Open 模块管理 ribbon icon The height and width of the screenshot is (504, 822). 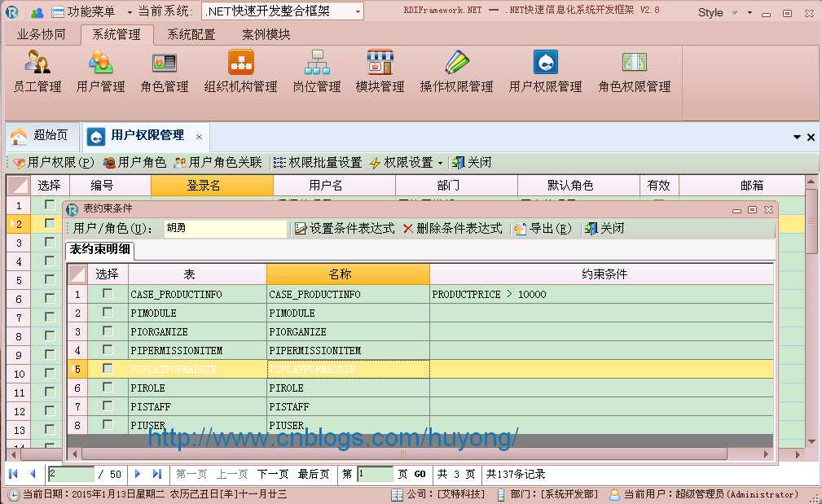coord(380,72)
